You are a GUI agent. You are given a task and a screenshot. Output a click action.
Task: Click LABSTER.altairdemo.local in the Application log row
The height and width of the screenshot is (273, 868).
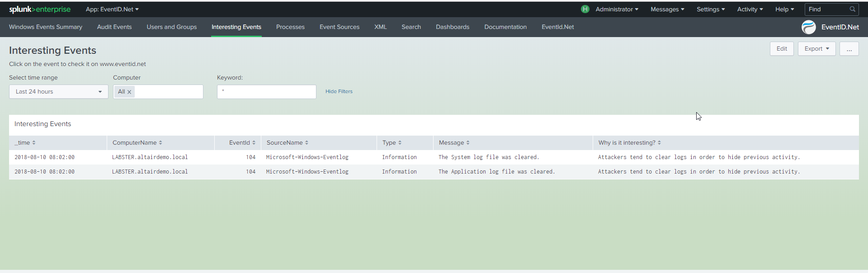[x=150, y=172]
